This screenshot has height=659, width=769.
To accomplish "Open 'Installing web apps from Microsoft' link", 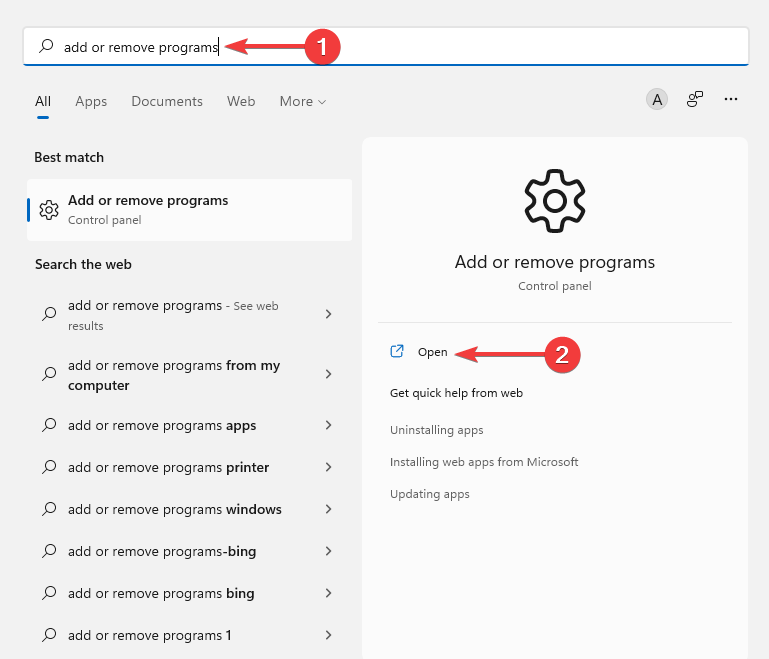I will (484, 462).
